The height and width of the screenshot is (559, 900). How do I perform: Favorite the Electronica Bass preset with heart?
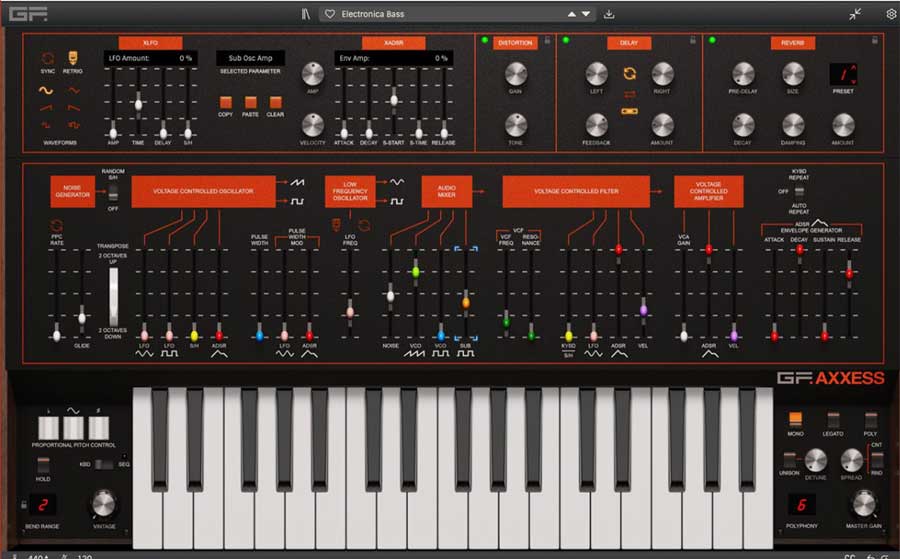click(x=330, y=14)
